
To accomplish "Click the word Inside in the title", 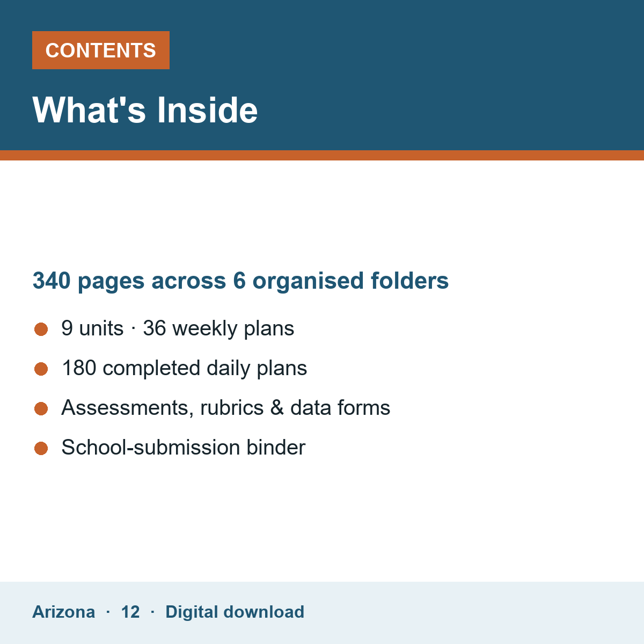I will click(208, 110).
